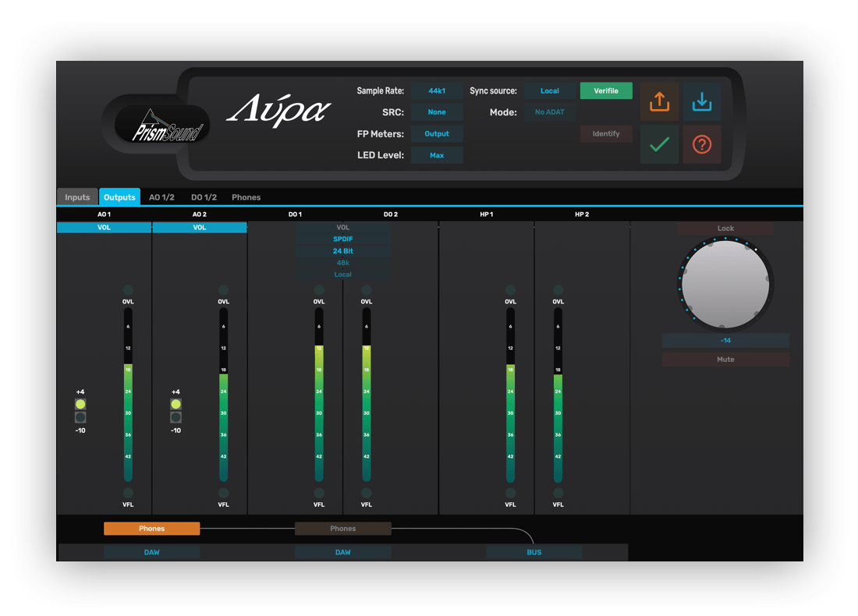Image resolution: width=858 pixels, height=616 pixels.
Task: Click the HP 1 VFL indicator
Action: [511, 493]
